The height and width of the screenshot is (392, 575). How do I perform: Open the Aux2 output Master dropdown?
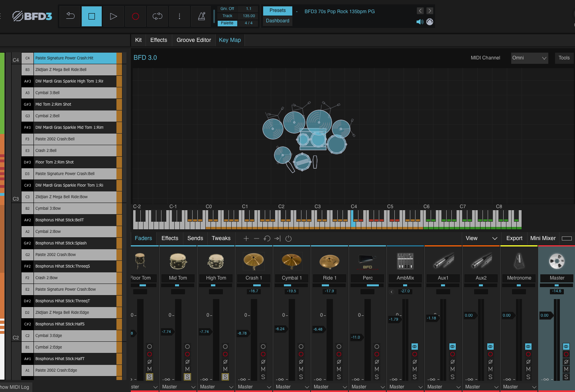click(481, 387)
